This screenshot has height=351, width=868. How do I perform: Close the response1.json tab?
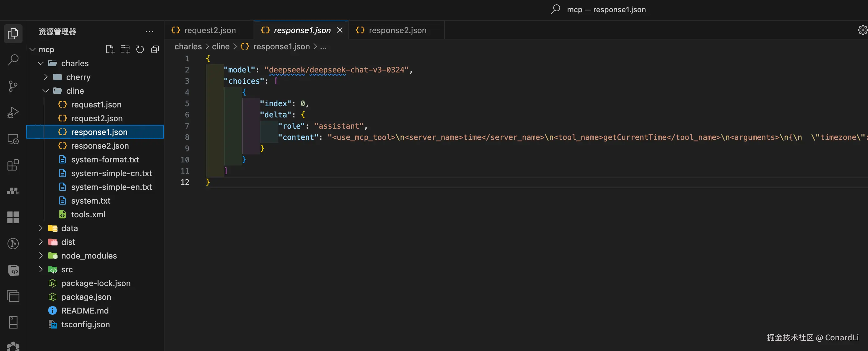click(x=340, y=30)
